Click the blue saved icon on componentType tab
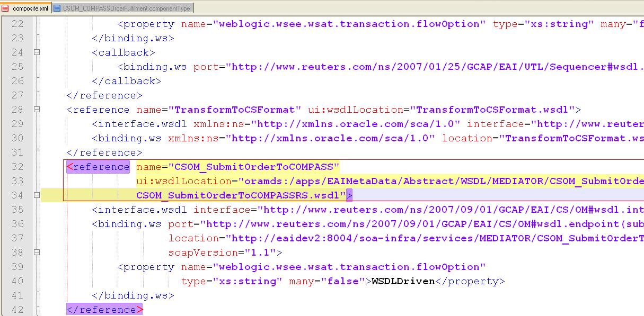The image size is (644, 316). click(57, 8)
